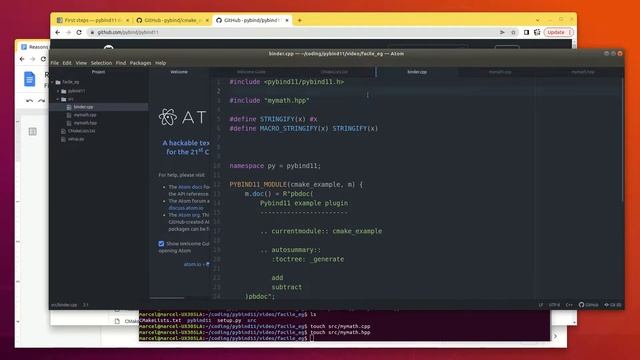
Task: Open the Atom docs link
Action: click(x=190, y=187)
